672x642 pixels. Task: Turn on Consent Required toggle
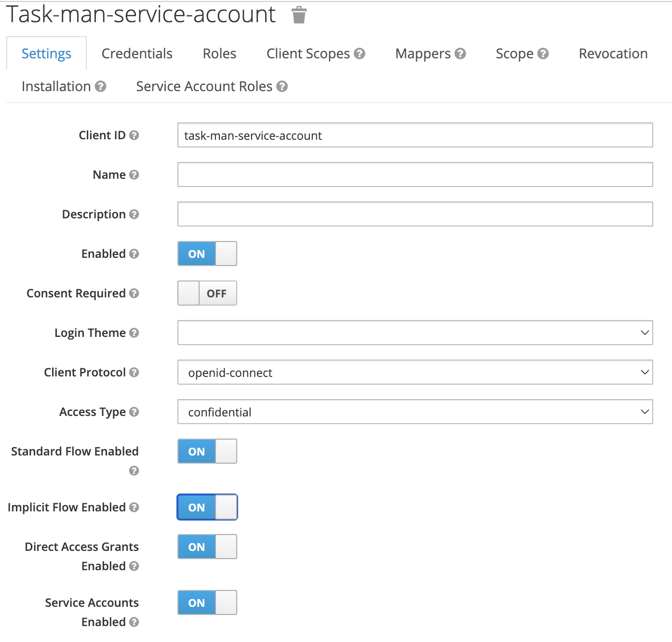click(x=207, y=294)
